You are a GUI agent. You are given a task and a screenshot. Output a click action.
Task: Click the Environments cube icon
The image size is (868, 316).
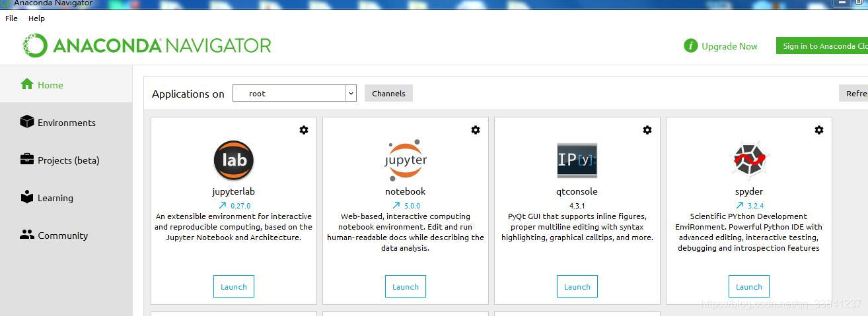(x=27, y=121)
